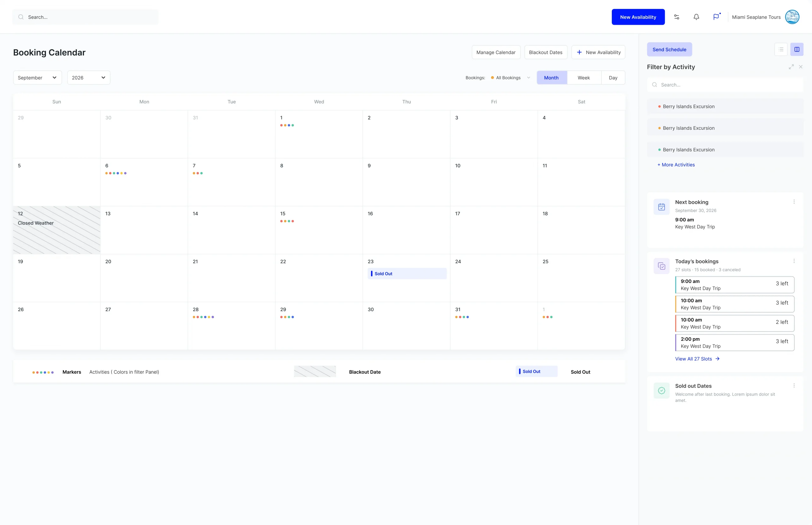Focus the activity filter Search field

coord(725,85)
